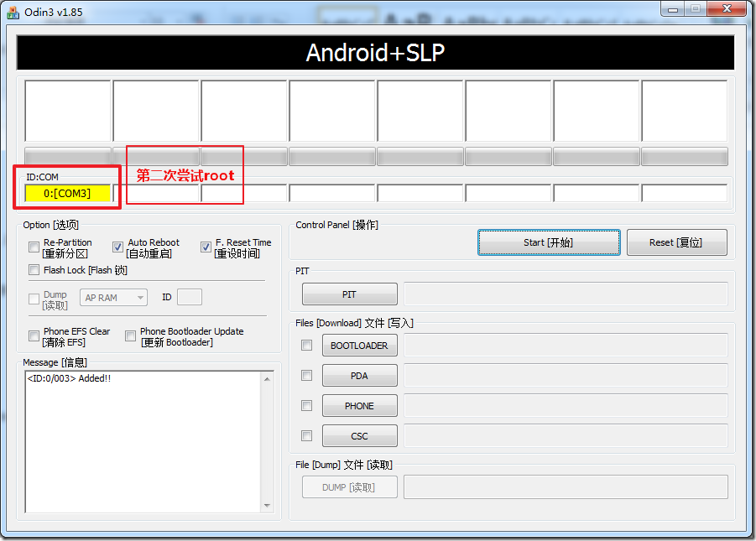Tick the Dump checkbox
Screen dimensions: 756x541
click(34, 299)
